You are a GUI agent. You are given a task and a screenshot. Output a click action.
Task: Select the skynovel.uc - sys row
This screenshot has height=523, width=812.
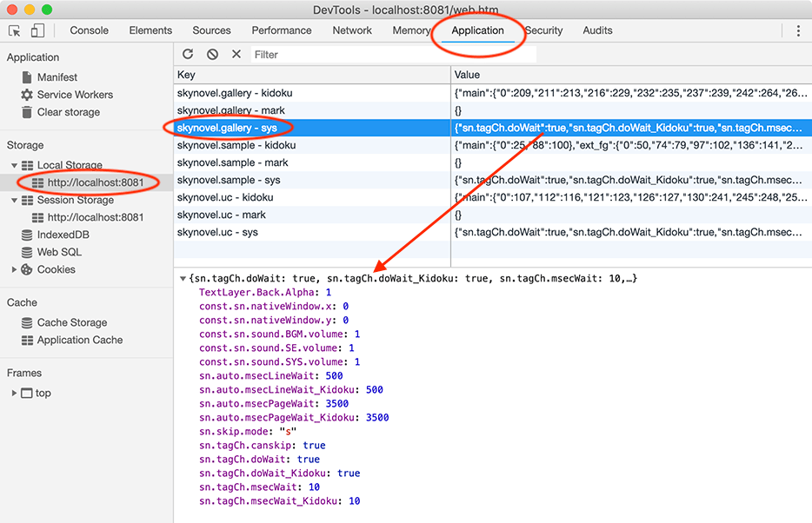(x=492, y=232)
